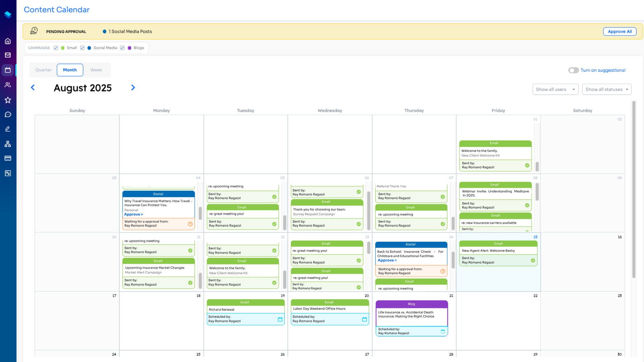This screenshot has width=644, height=362.
Task: Click the app logo at sidebar top
Action: point(8,14)
